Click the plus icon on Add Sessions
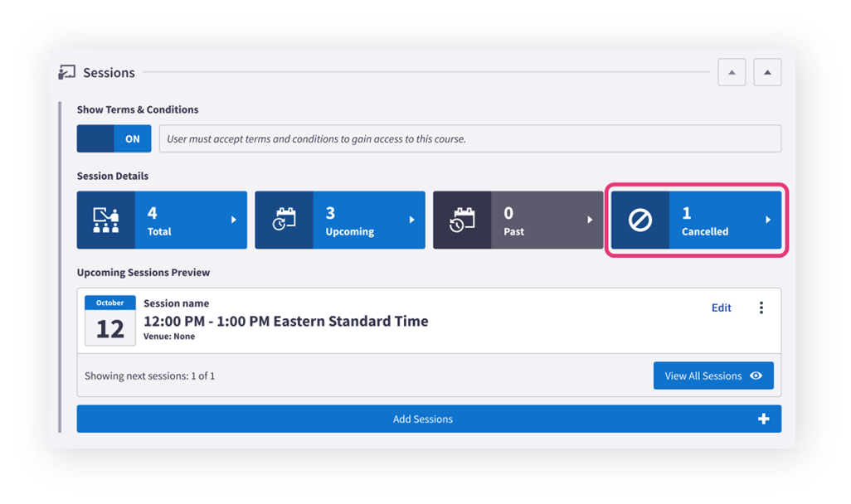 (764, 419)
